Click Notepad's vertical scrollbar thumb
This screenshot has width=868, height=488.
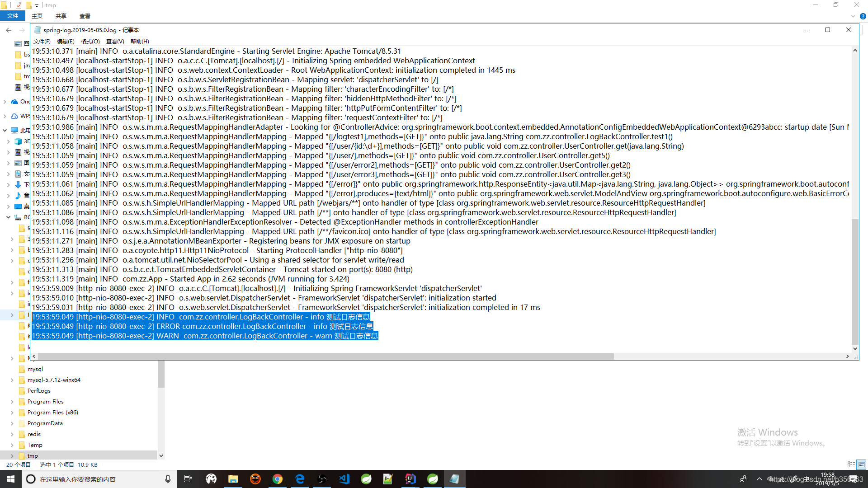point(855,282)
